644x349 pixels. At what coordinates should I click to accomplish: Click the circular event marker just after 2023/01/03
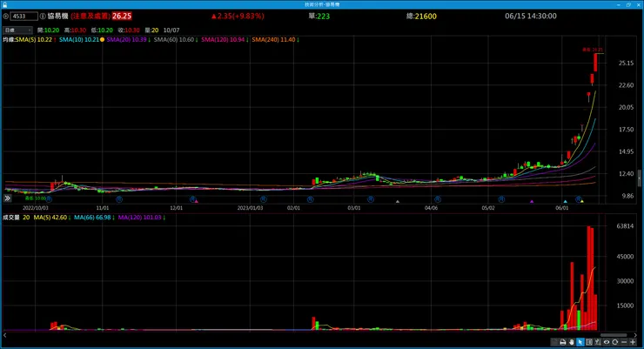(264, 199)
